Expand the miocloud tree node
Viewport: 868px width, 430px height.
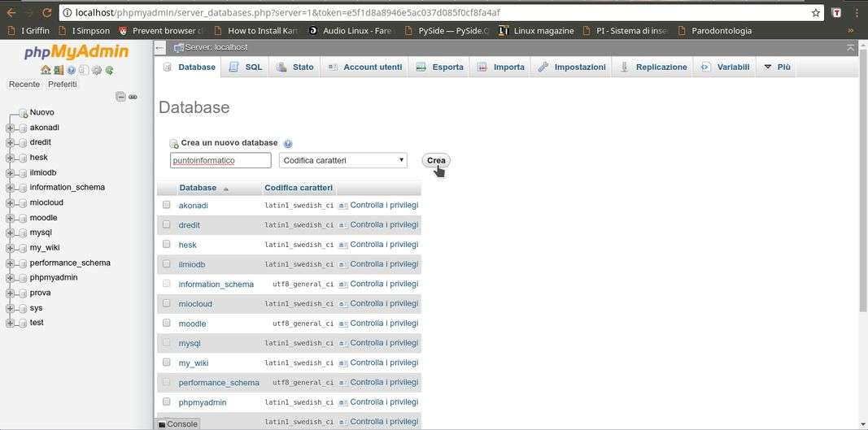click(x=10, y=203)
